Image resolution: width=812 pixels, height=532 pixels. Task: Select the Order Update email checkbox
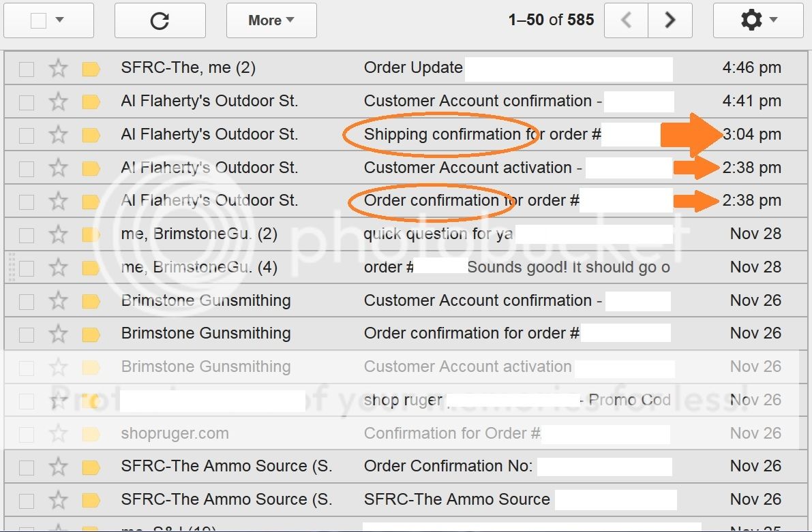[27, 68]
